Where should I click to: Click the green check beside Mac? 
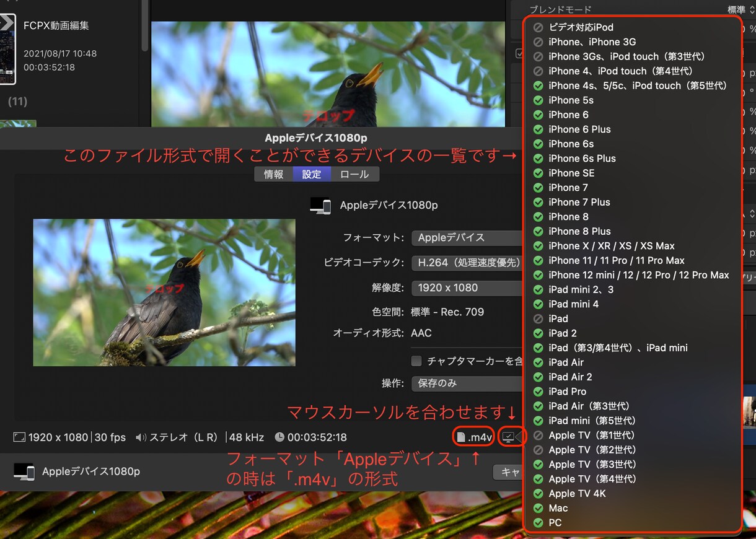[538, 508]
